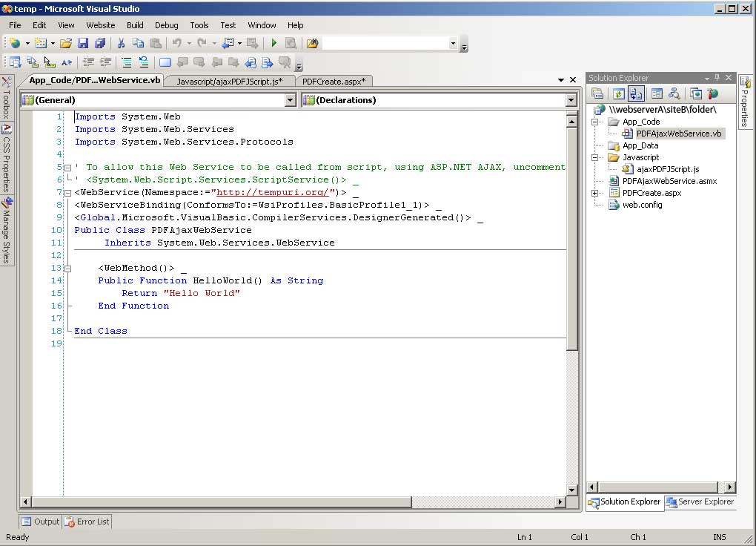Click the Comment Out Selected Lines icon
The height and width of the screenshot is (546, 756).
[127, 62]
